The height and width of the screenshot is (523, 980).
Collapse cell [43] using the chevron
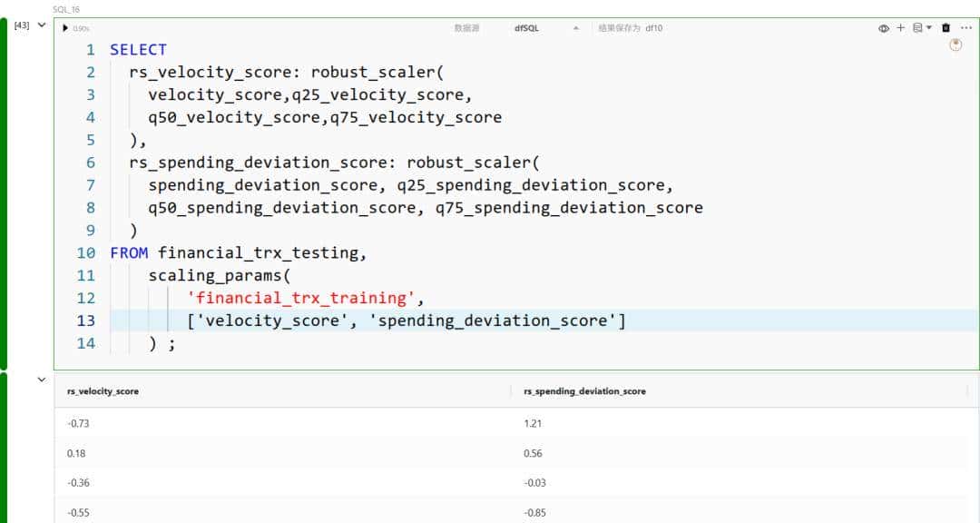(x=41, y=25)
